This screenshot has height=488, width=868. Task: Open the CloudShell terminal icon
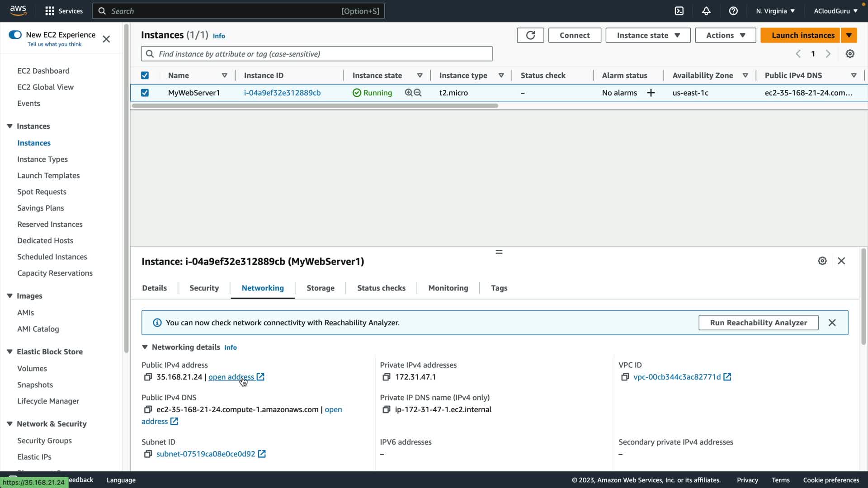pos(679,11)
